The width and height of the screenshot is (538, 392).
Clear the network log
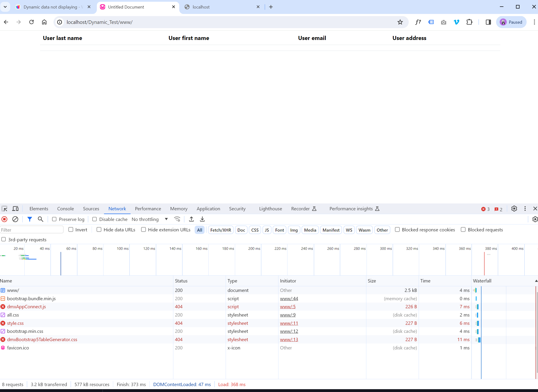pos(15,219)
